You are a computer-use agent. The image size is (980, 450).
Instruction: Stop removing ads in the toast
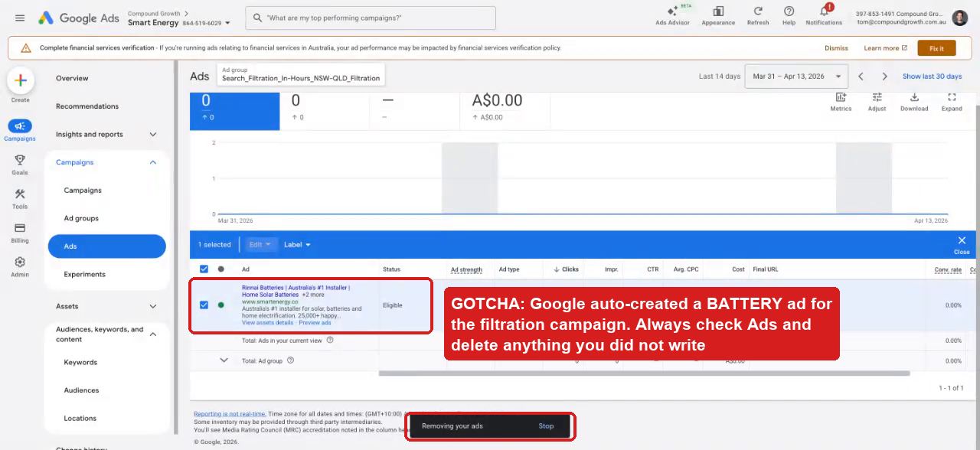point(546,426)
